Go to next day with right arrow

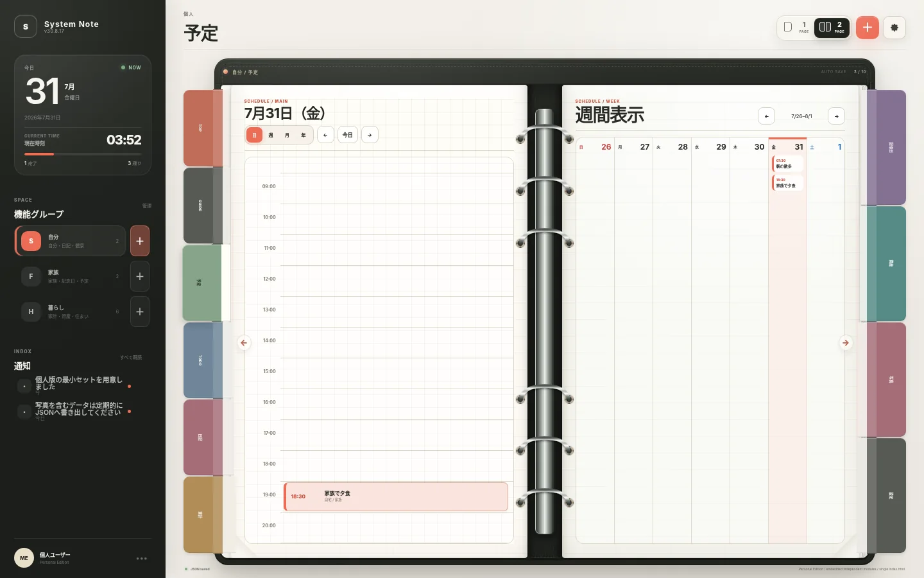[x=370, y=135]
